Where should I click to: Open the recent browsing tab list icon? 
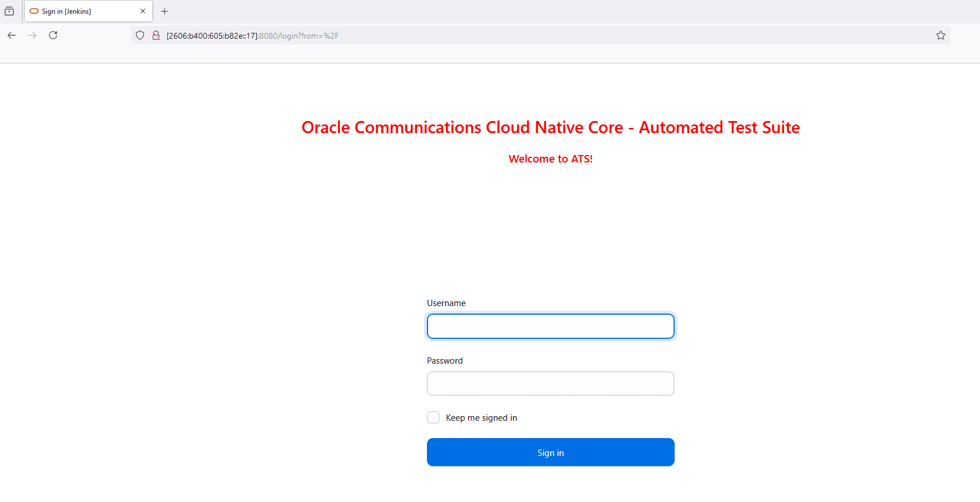9,11
